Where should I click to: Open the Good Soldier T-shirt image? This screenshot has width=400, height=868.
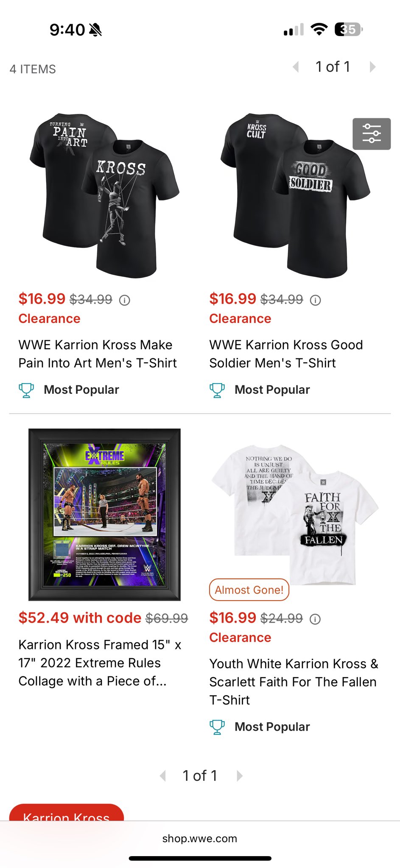tap(295, 195)
